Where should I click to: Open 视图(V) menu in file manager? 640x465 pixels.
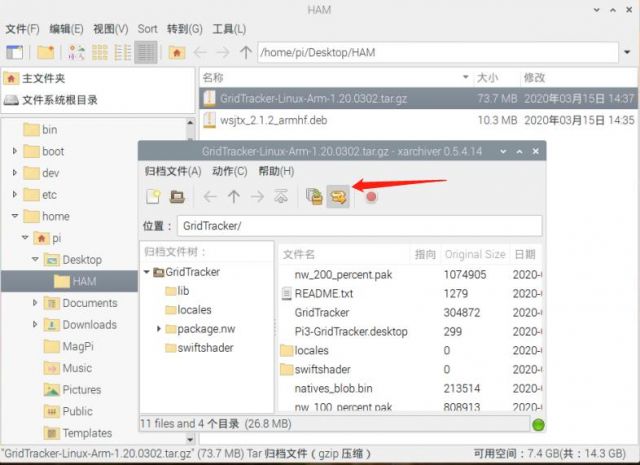111,29
